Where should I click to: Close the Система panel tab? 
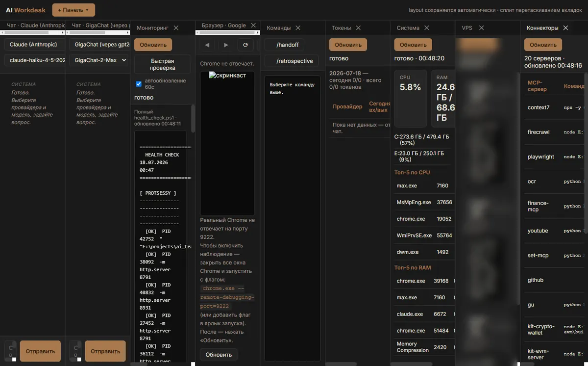(x=427, y=28)
